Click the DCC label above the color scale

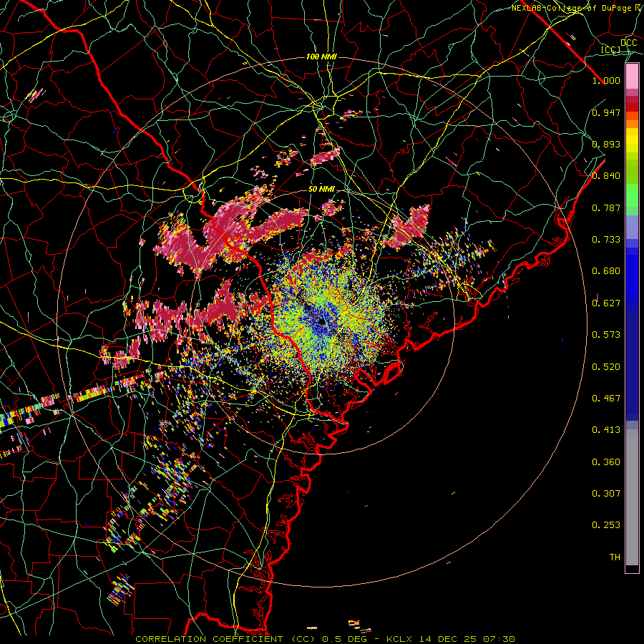pyautogui.click(x=628, y=43)
